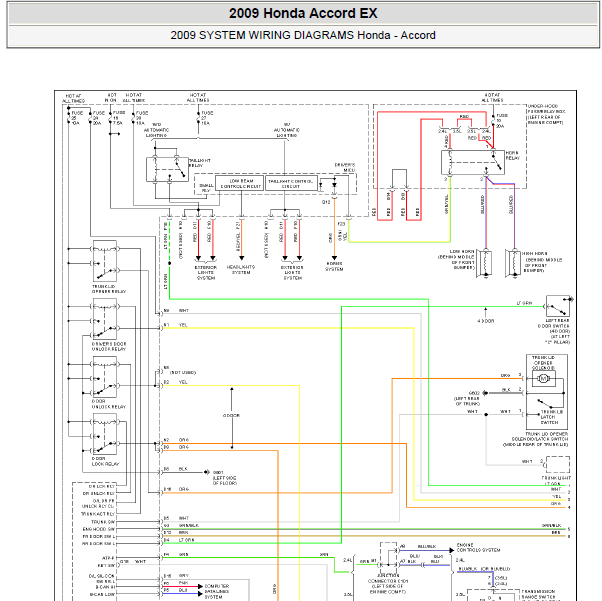Click the 'LOW HORN' text label
This screenshot has width=602, height=601.
pos(462,251)
